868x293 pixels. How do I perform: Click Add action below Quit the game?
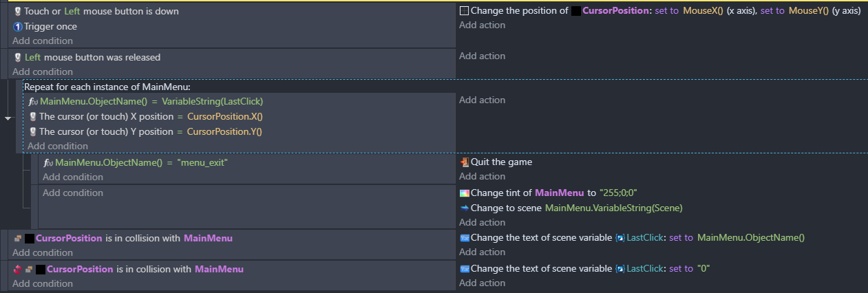(482, 177)
